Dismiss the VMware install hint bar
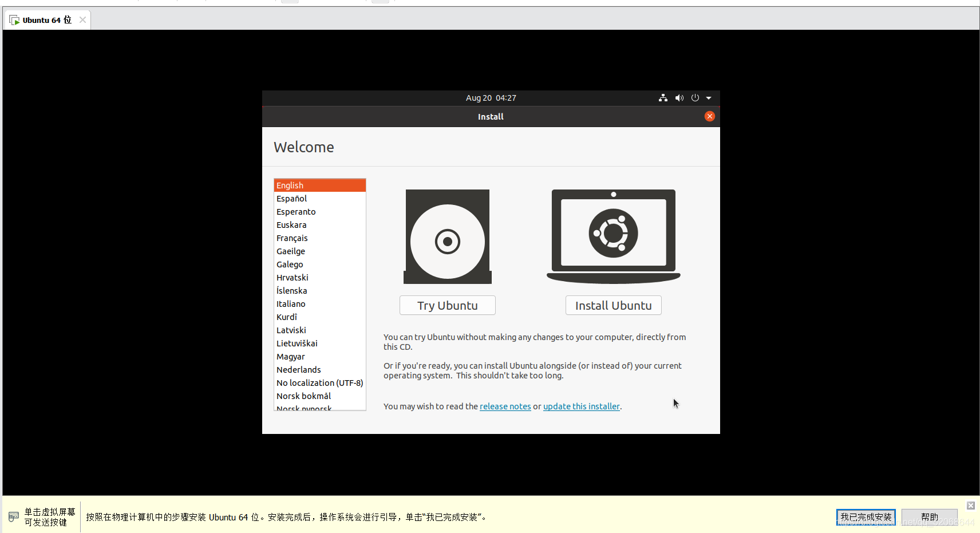This screenshot has height=533, width=980. point(971,506)
